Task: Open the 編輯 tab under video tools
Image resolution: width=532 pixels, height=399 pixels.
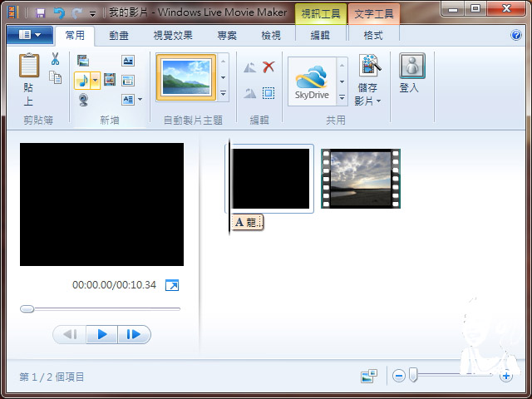Action: [x=320, y=35]
